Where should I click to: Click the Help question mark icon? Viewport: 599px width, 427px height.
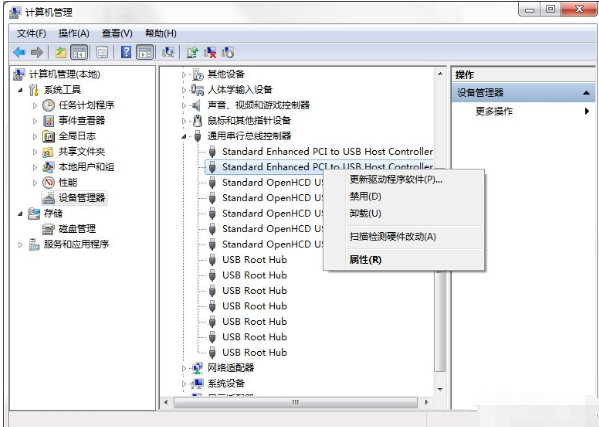pyautogui.click(x=126, y=52)
